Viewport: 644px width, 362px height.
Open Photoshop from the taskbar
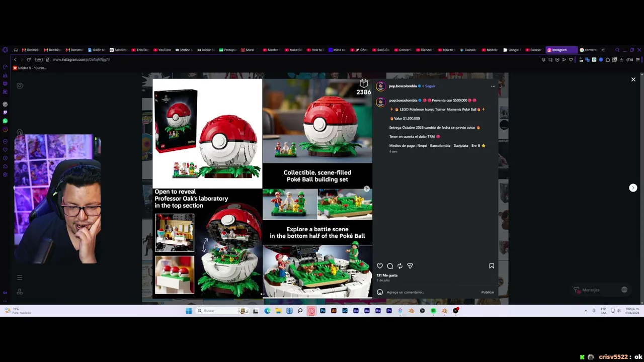point(323,311)
